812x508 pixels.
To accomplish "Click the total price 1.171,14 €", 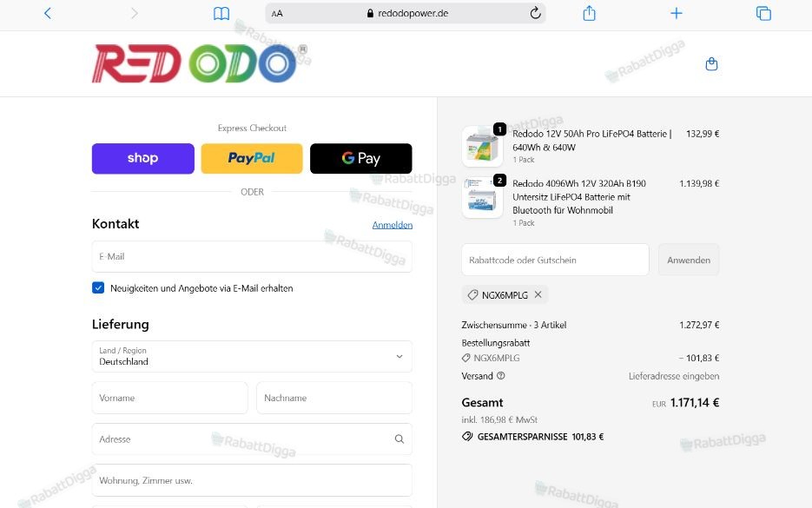I will point(695,402).
